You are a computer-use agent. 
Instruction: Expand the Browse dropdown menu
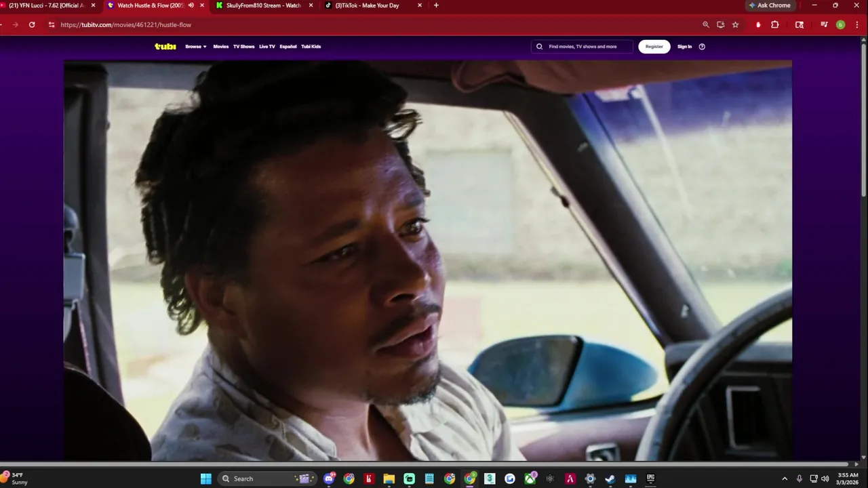(196, 47)
